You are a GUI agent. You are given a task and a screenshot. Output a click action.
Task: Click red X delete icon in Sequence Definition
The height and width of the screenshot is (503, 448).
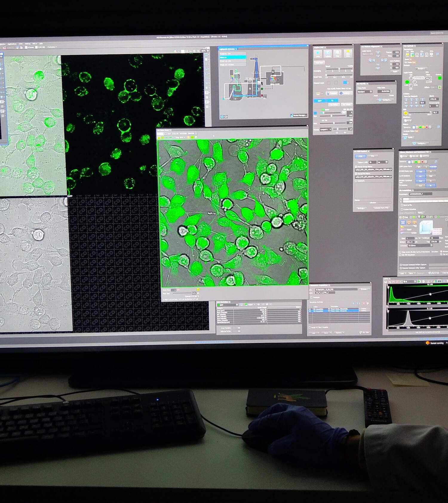pyautogui.click(x=363, y=303)
